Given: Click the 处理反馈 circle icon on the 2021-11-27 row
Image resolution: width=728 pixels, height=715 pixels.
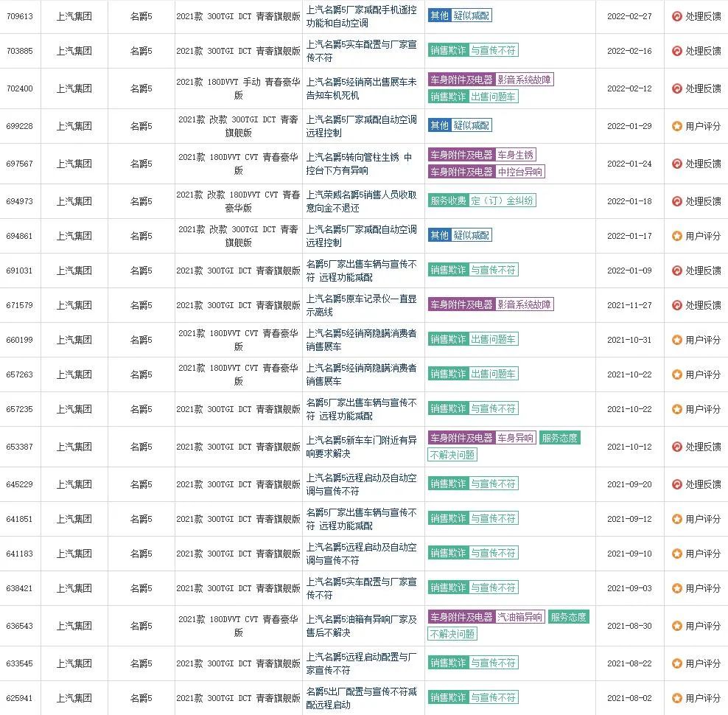Looking at the screenshot, I should pos(676,304).
